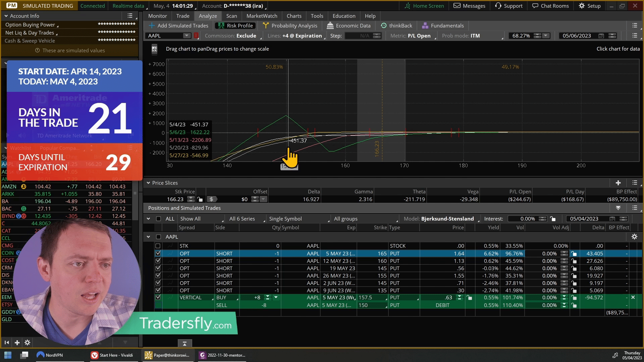Open the Show All dropdown
The width and height of the screenshot is (644, 362).
tap(202, 219)
